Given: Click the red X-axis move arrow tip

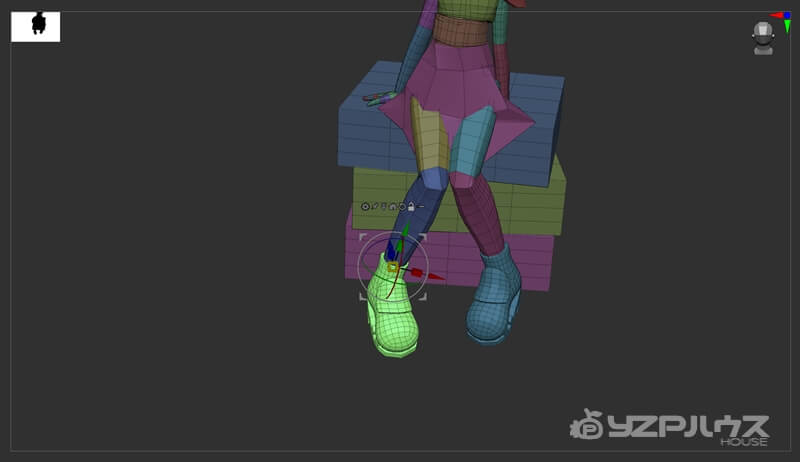Looking at the screenshot, I should pos(437,276).
